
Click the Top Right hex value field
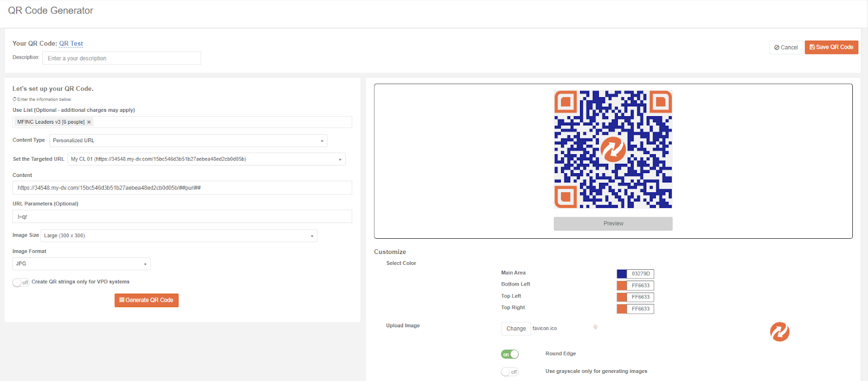[641, 309]
